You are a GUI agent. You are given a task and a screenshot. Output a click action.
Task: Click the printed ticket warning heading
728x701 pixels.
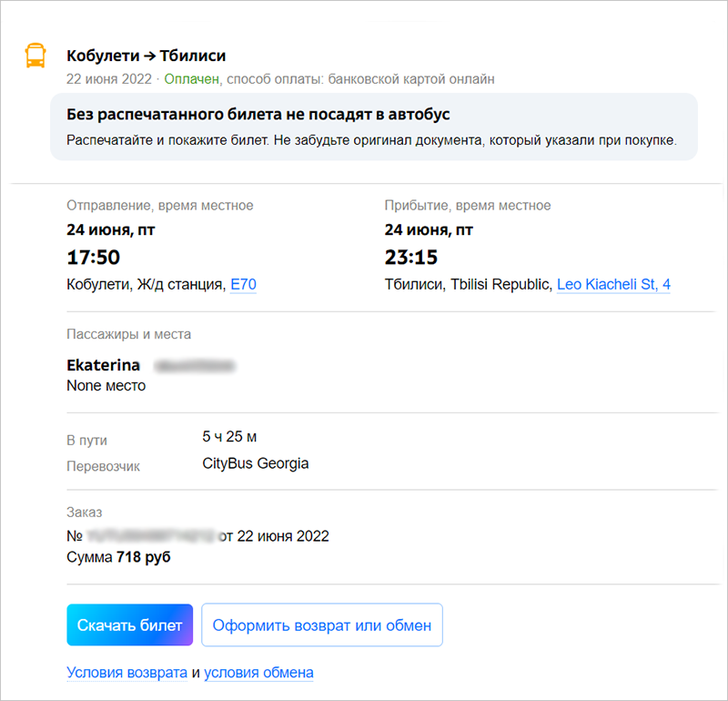(x=258, y=115)
